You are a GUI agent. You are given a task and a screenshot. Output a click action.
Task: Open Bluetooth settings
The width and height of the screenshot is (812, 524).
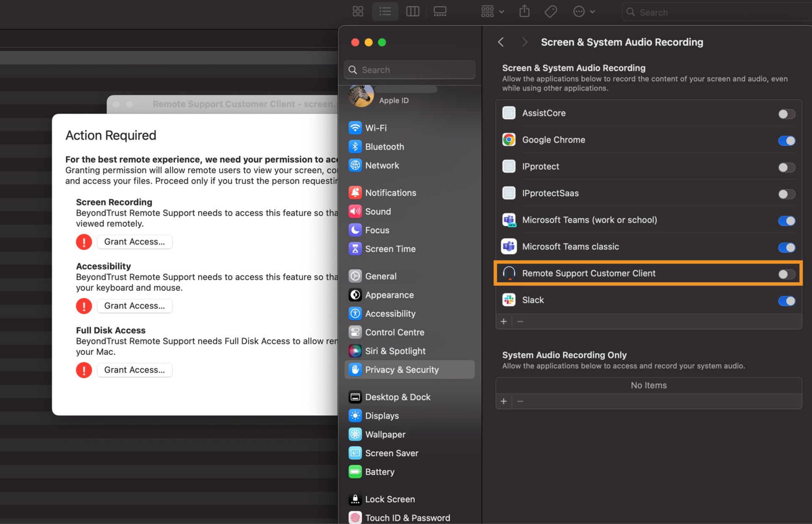409,147
